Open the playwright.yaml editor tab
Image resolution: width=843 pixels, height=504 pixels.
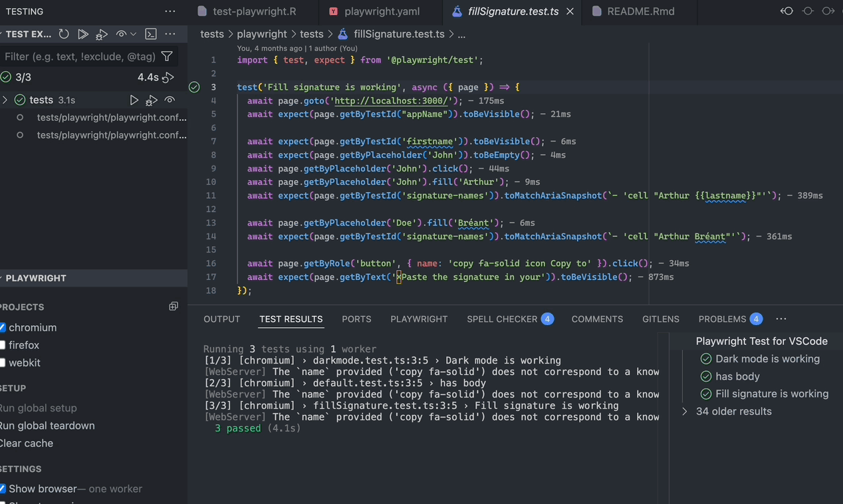(x=381, y=11)
